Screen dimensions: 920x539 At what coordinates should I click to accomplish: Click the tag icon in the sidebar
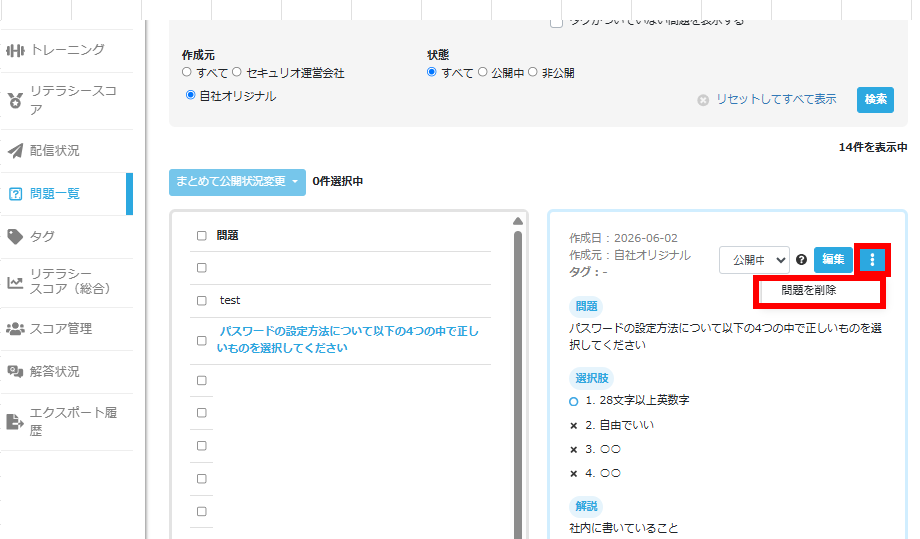(x=15, y=237)
